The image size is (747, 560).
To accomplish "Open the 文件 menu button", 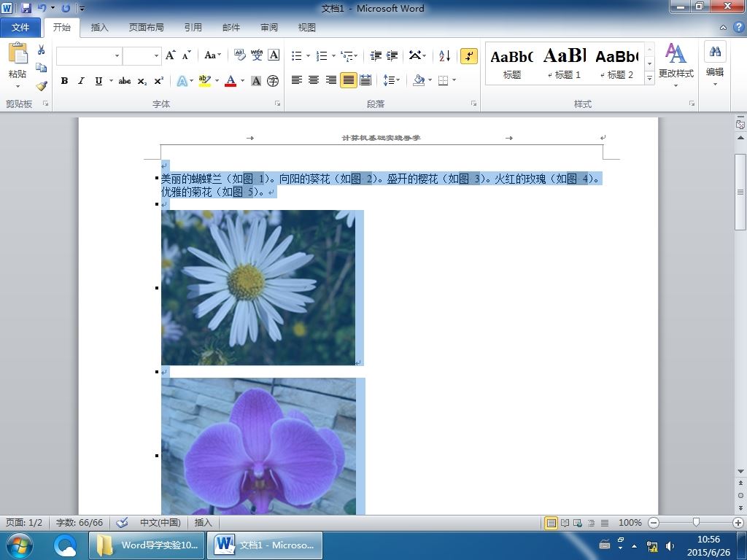I will pyautogui.click(x=20, y=28).
